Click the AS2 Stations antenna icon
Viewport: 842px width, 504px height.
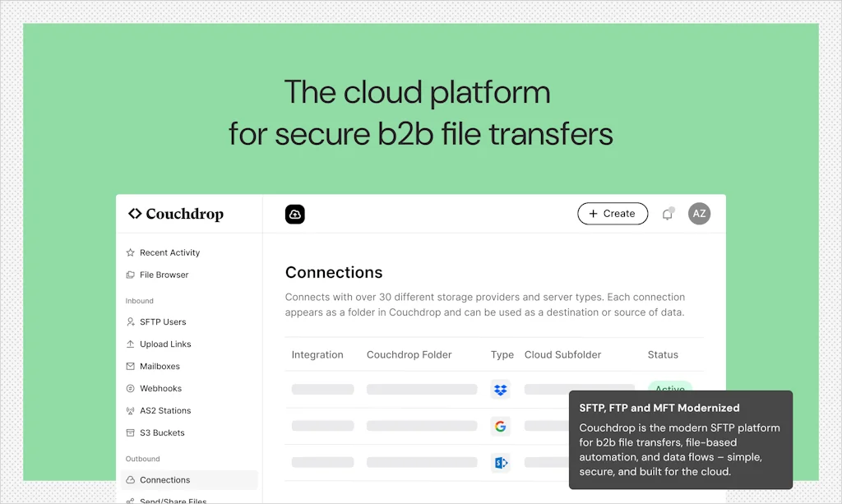tap(130, 410)
